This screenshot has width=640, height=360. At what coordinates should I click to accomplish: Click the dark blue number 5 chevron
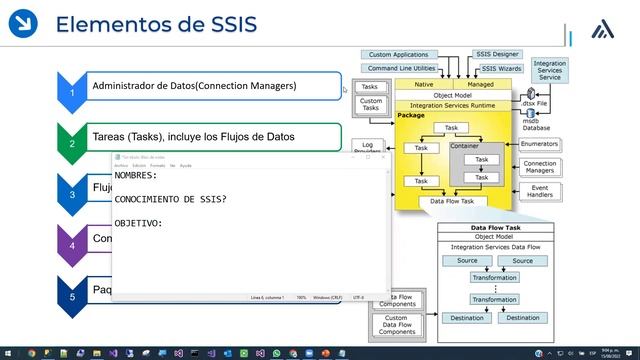pyautogui.click(x=72, y=297)
